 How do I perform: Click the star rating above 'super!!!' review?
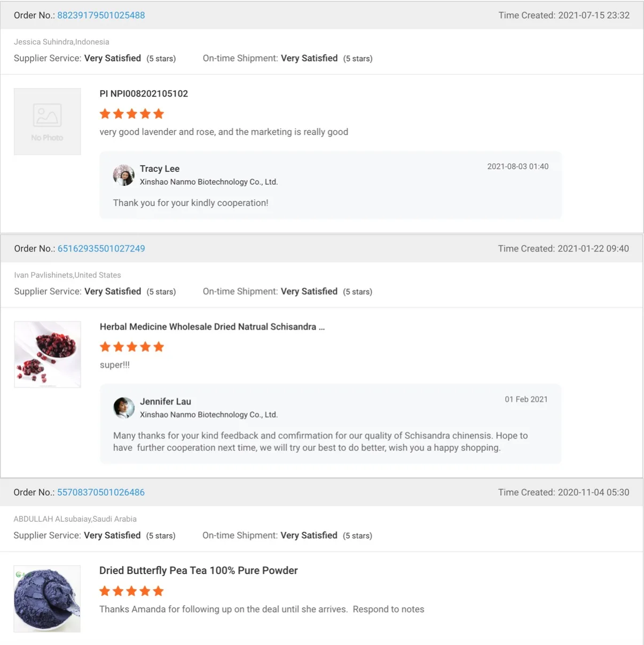click(x=132, y=347)
